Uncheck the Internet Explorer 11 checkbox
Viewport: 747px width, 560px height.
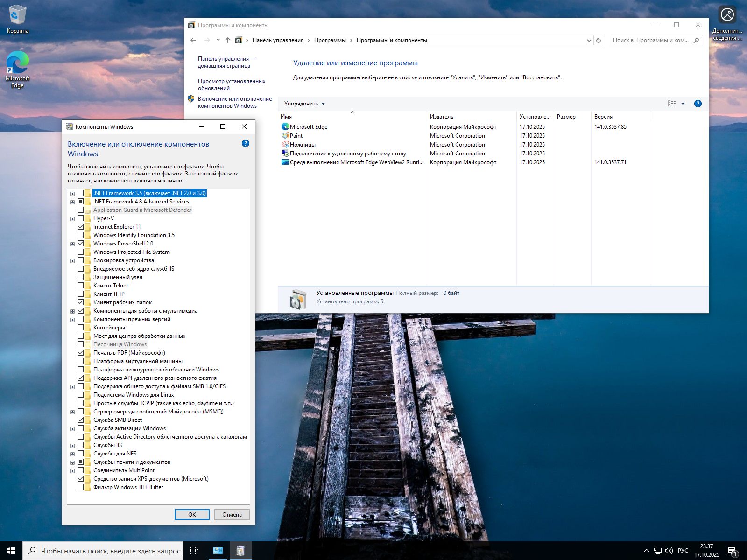[81, 227]
